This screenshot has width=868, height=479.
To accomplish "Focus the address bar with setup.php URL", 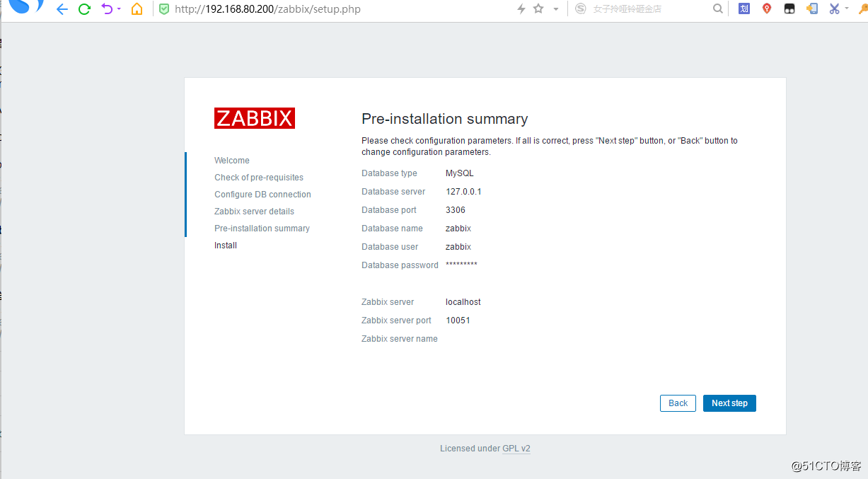I will 267,9.
